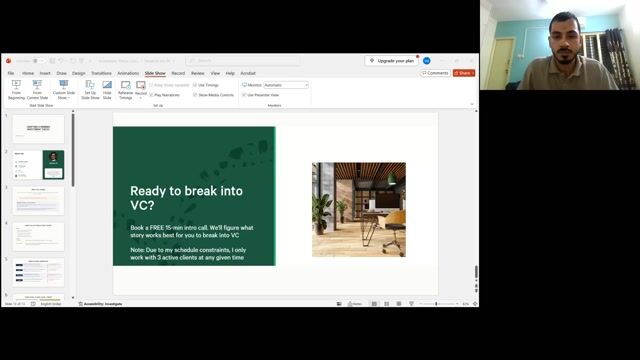This screenshot has height=360, width=640.
Task: Click Fit slide to current window icon
Action: (x=475, y=304)
